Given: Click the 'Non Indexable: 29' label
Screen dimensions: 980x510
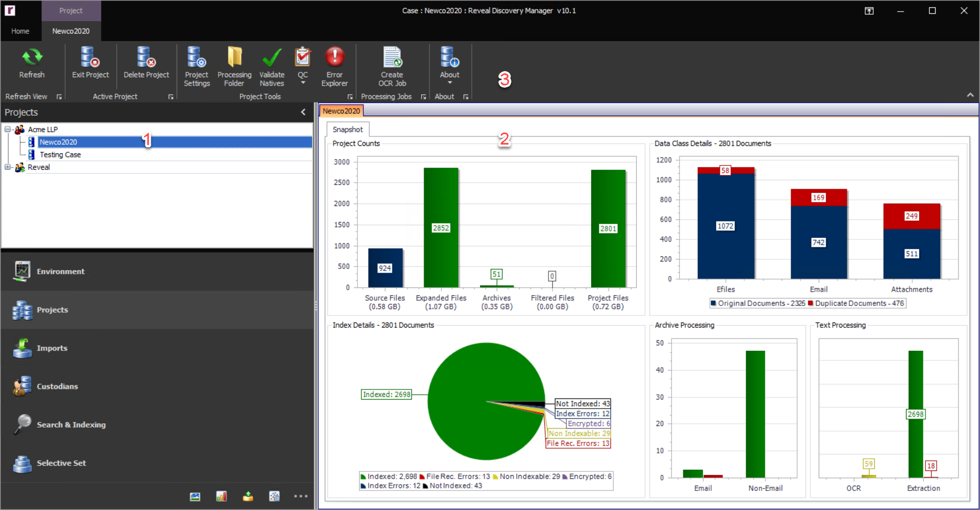Looking at the screenshot, I should [579, 433].
